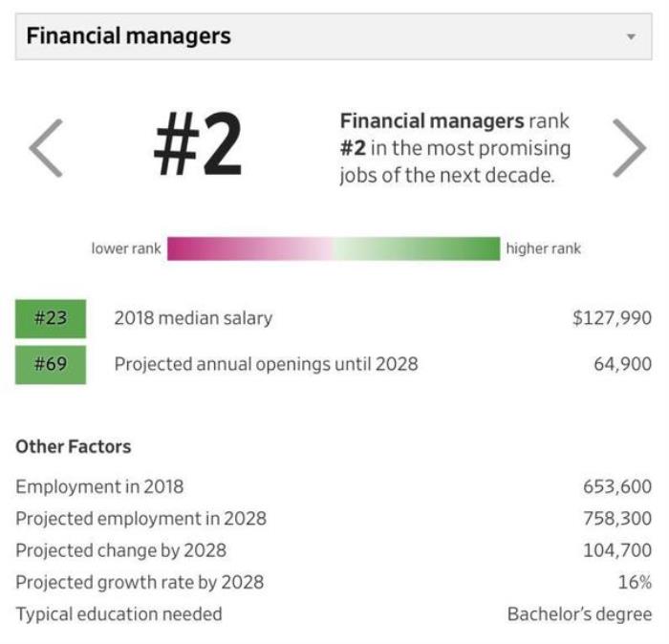Click the #69 openings rank badge
Viewport: 669px width, 644px height.
click(x=51, y=364)
